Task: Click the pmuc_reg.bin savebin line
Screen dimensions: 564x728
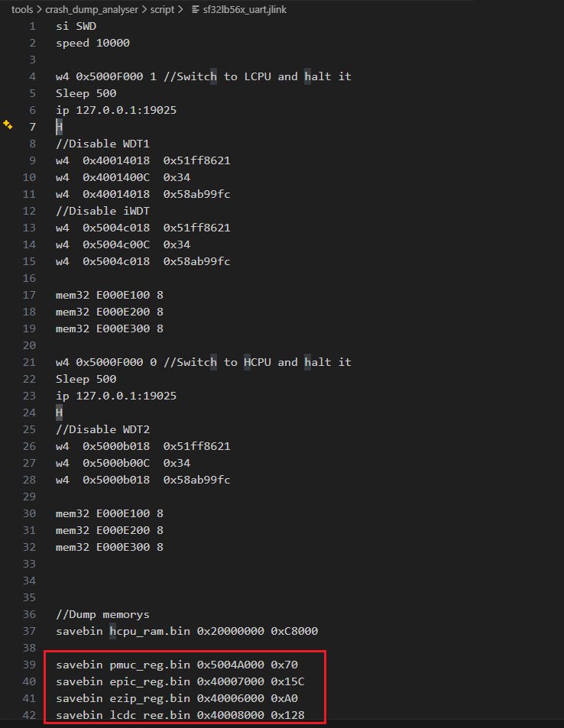Action: pos(177,665)
